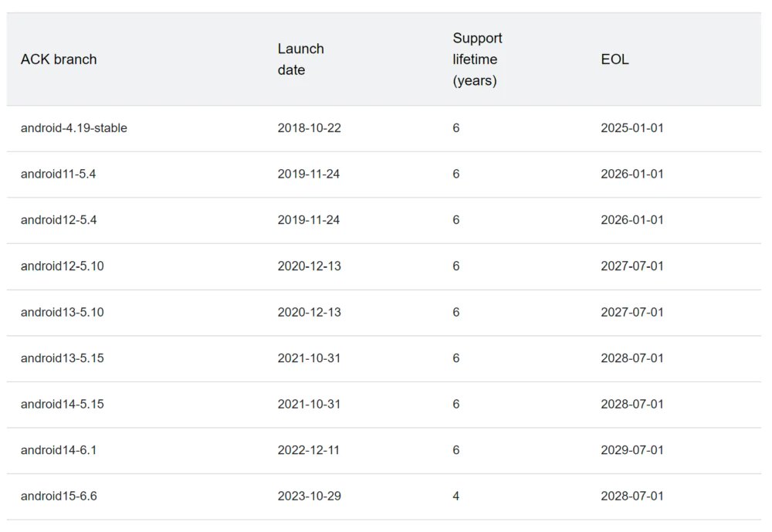The height and width of the screenshot is (532, 772).
Task: Click the EOL column header
Action: pyautogui.click(x=615, y=59)
